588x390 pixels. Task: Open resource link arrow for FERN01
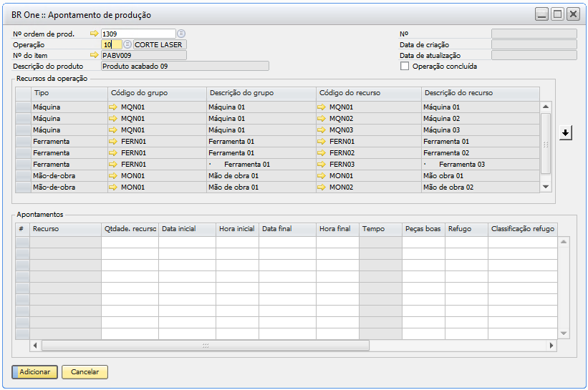pyautogui.click(x=322, y=142)
